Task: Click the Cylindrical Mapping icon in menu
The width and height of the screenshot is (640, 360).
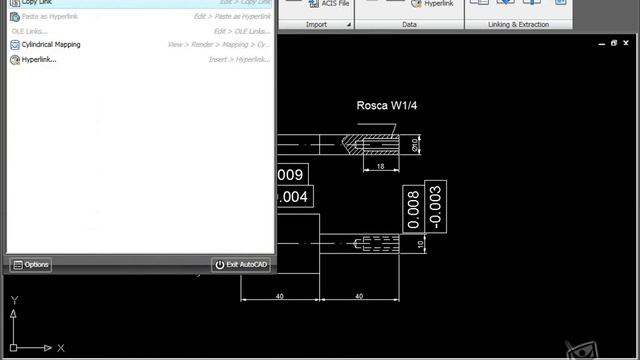Action: point(15,45)
